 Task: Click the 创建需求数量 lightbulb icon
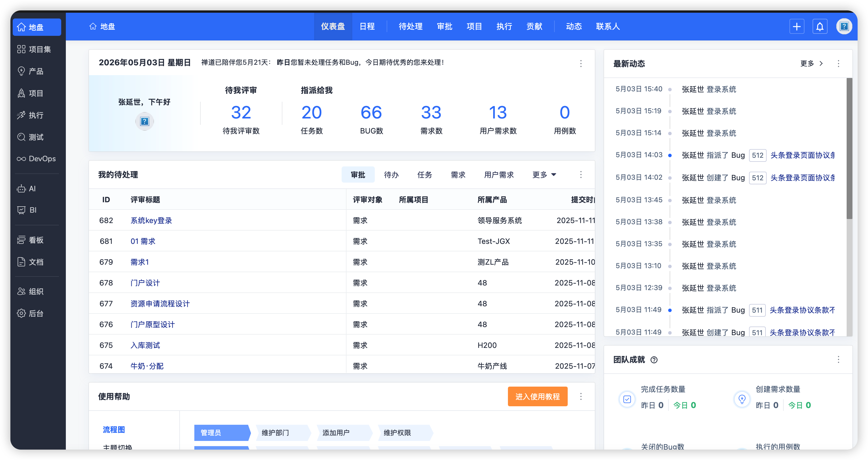742,399
